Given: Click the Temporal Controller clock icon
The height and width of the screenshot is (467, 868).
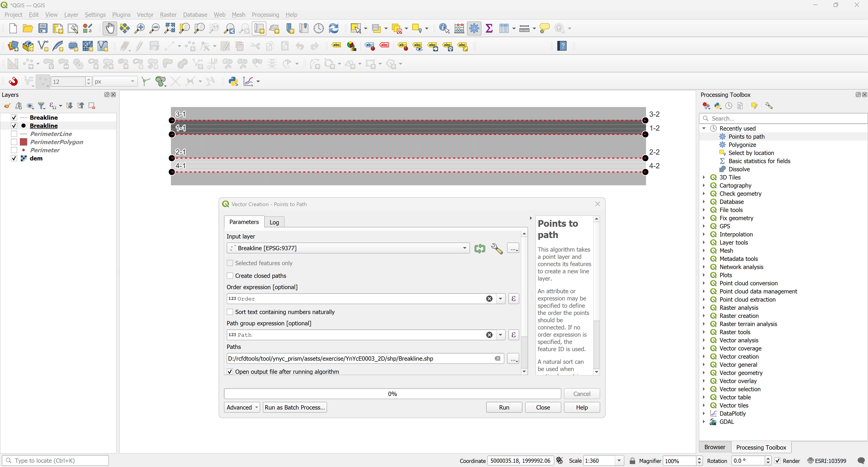Looking at the screenshot, I should point(318,28).
